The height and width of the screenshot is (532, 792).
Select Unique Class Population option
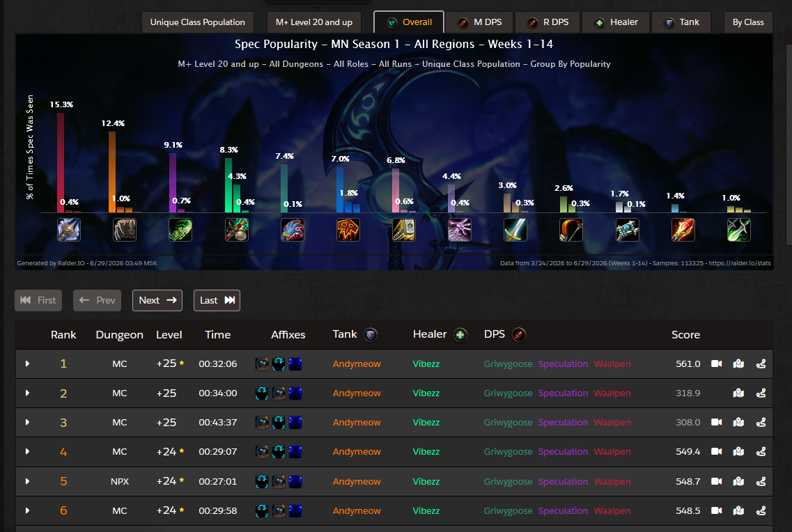coord(198,22)
